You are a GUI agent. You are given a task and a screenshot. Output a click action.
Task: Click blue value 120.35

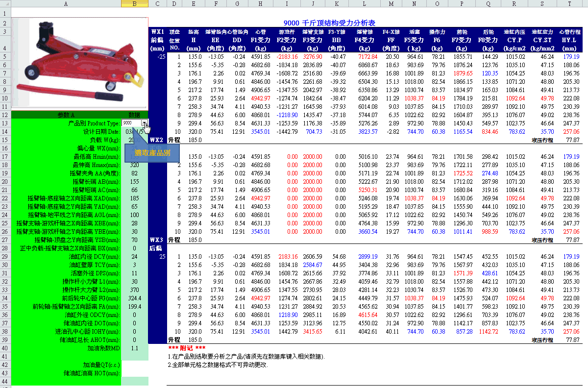pos(489,73)
